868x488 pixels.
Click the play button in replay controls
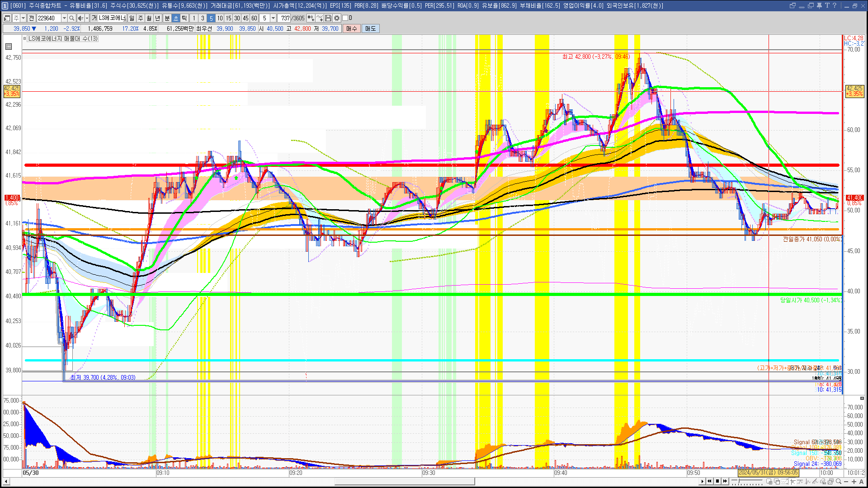[702, 481]
